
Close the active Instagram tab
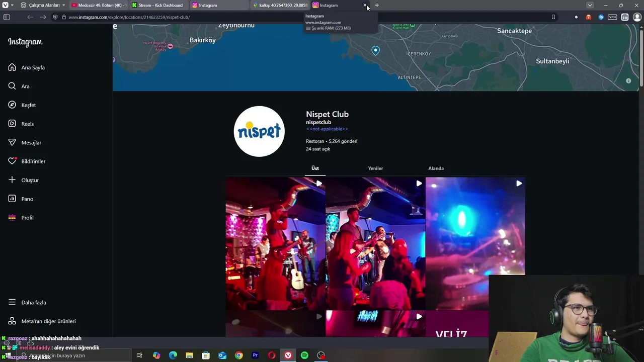pyautogui.click(x=365, y=5)
